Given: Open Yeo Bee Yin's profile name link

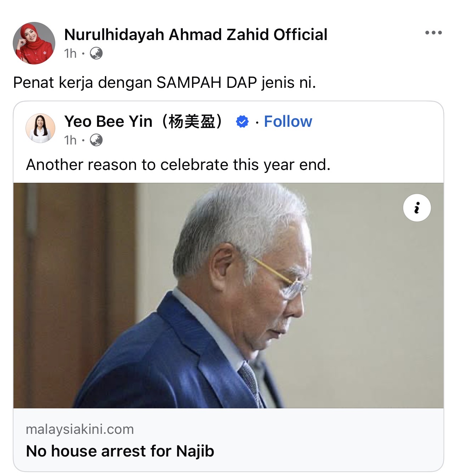Looking at the screenshot, I should 108,121.
